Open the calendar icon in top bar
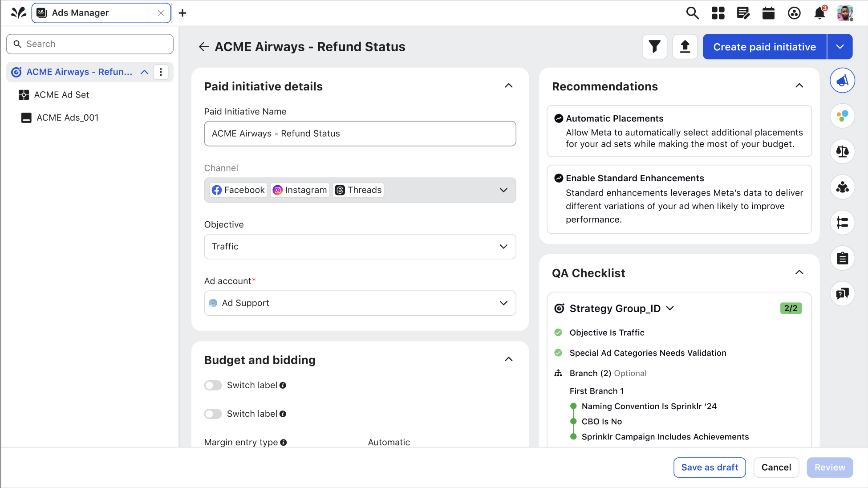The width and height of the screenshot is (868, 488). point(769,13)
